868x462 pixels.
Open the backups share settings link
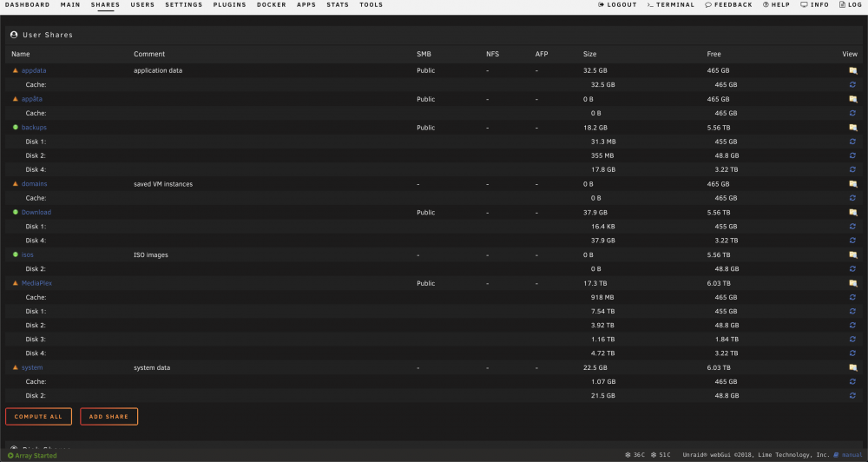[34, 128]
